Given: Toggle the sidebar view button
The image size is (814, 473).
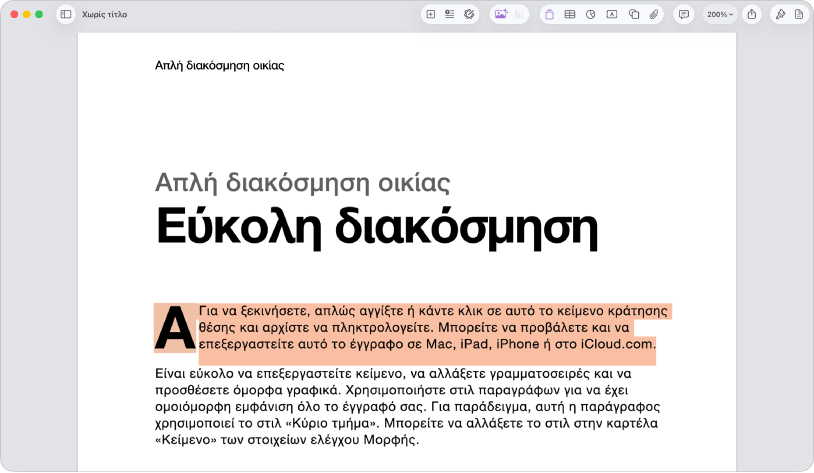Looking at the screenshot, I should tap(66, 15).
